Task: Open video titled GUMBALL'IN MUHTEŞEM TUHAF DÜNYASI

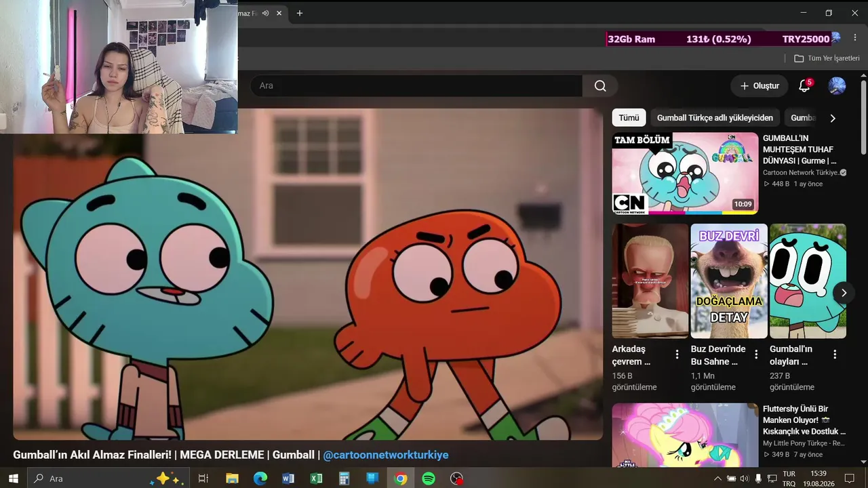Action: point(801,149)
